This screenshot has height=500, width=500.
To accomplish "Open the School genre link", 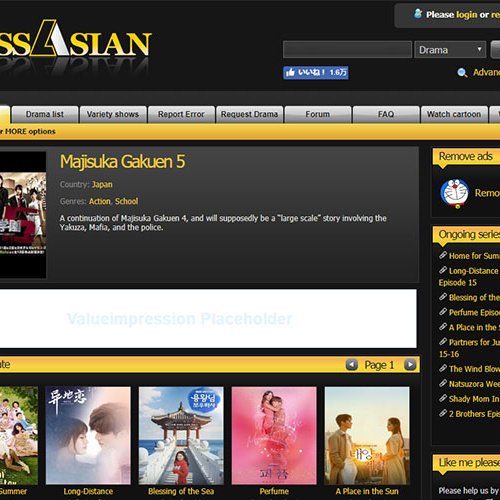I will [126, 201].
